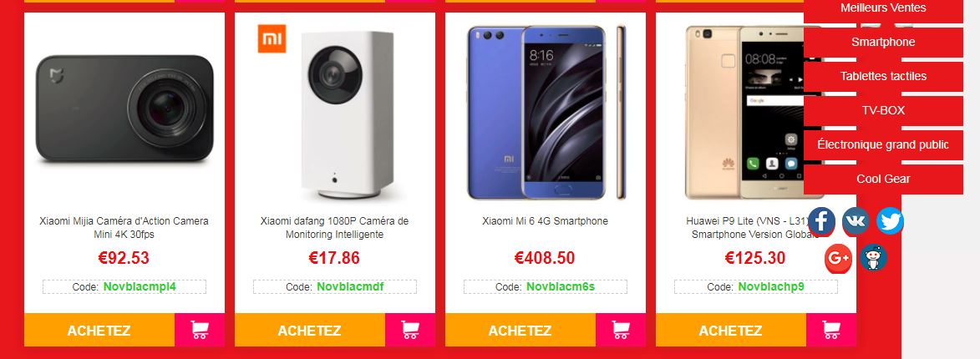Share on Reddit icon
The height and width of the screenshot is (359, 980).
(873, 258)
